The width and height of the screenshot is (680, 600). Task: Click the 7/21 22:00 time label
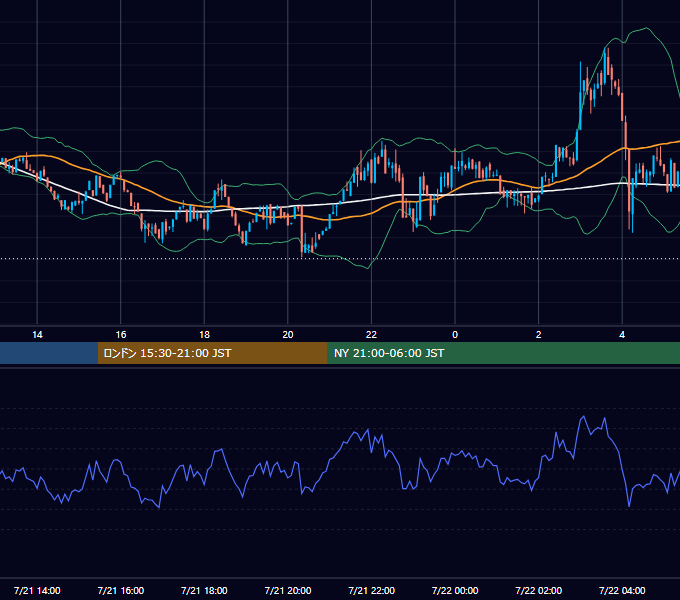pos(372,590)
